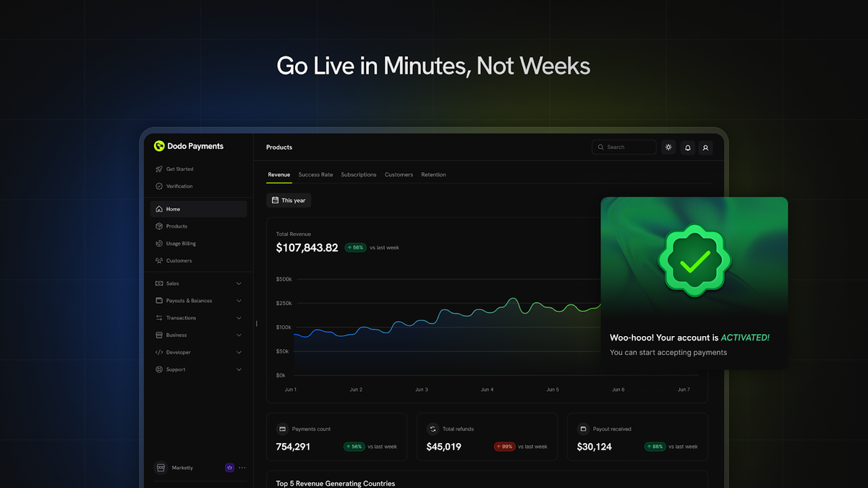
Task: Open the Marketly account options ellipsis
Action: coord(242,468)
